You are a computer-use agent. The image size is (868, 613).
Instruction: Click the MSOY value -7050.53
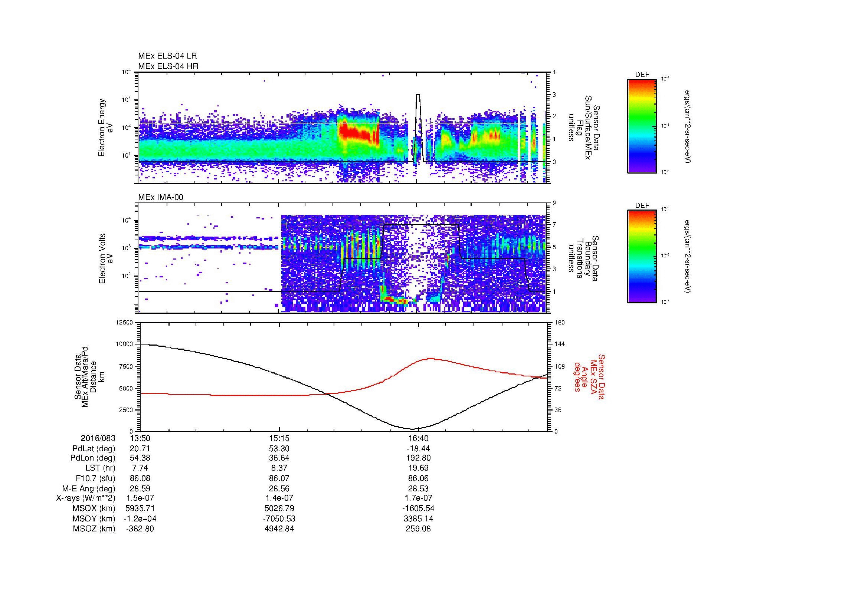click(279, 518)
